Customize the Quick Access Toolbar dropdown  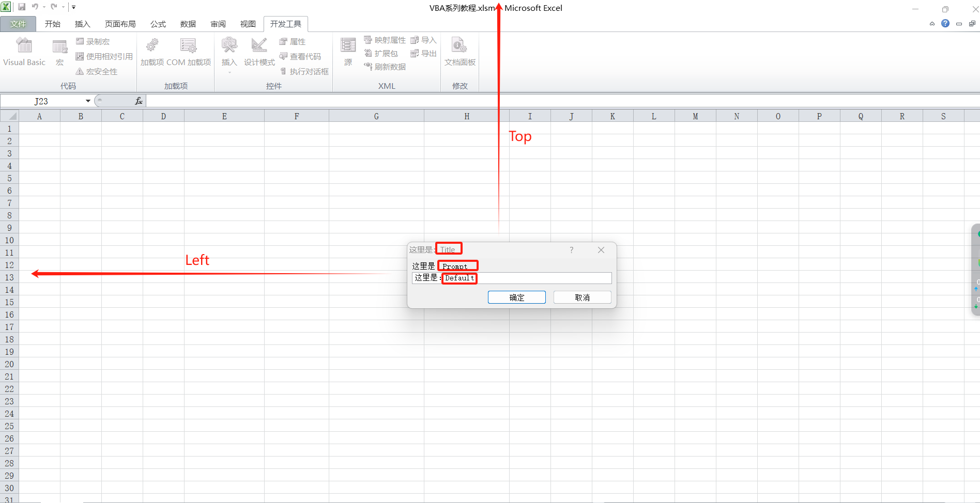tap(73, 7)
